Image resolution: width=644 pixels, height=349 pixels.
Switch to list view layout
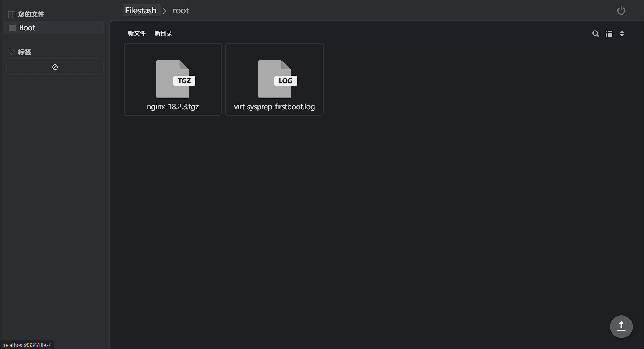point(609,34)
